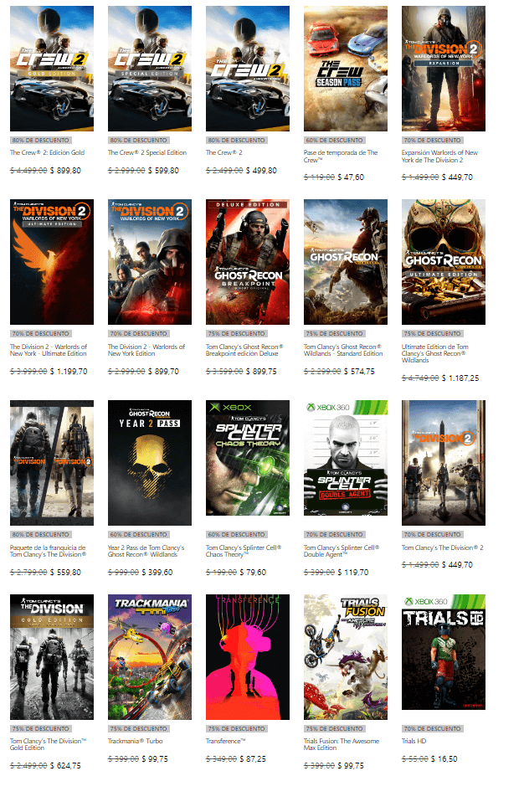524x812 pixels.
Task: Open The Crew 2 Gold Edition cover art
Action: 52,69
